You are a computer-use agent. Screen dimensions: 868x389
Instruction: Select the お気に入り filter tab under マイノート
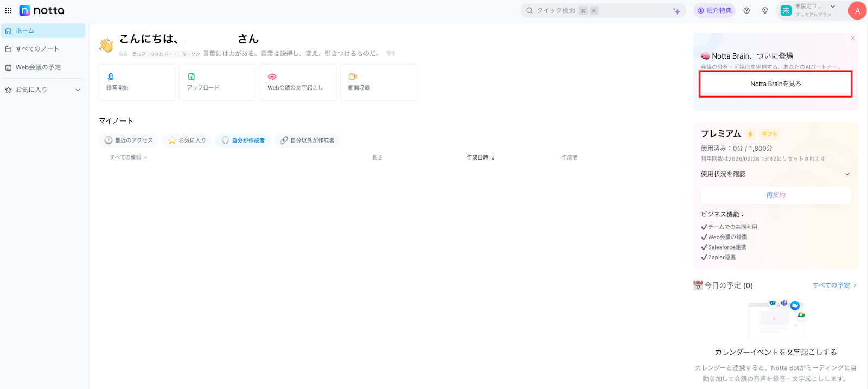(x=187, y=141)
